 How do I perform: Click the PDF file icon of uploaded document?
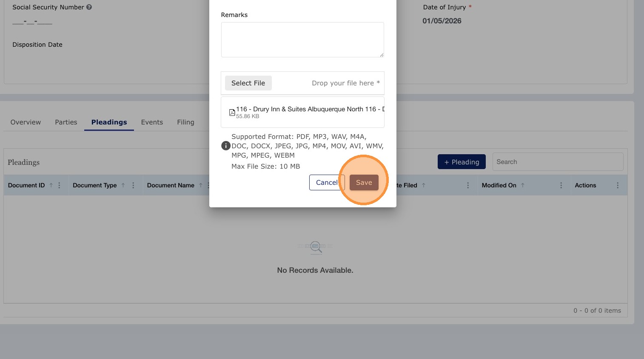[232, 113]
